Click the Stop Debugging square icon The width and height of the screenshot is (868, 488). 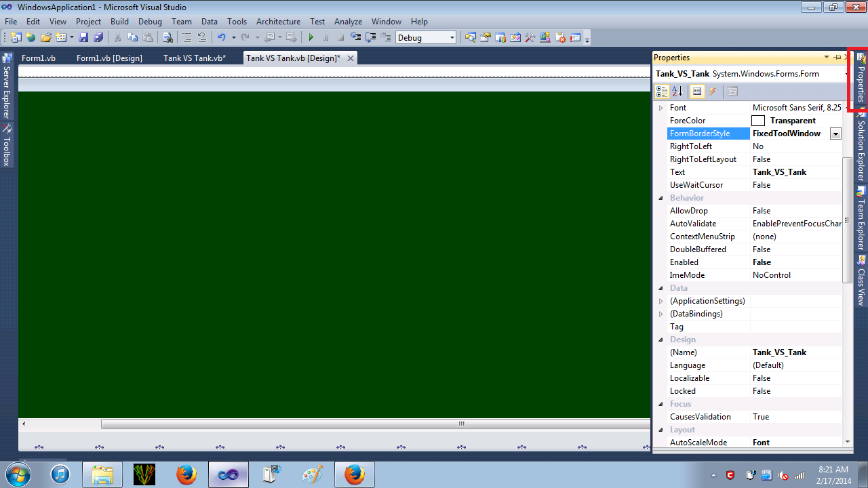[340, 38]
